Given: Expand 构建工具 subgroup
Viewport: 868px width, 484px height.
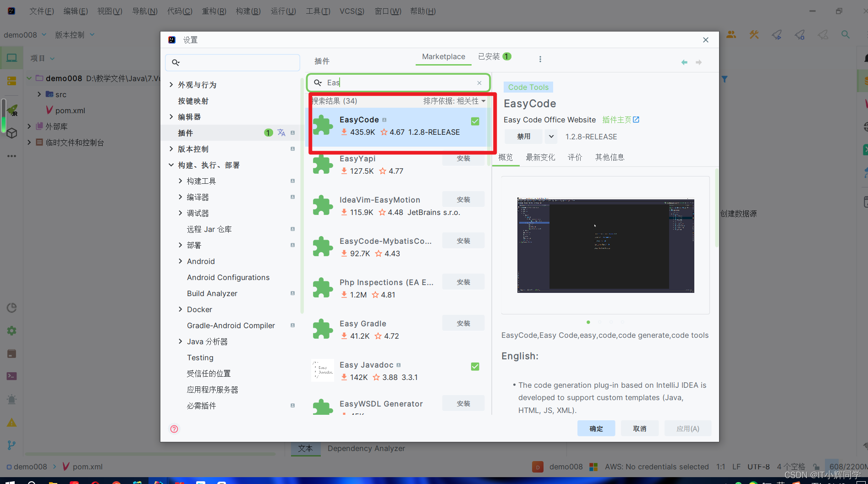Looking at the screenshot, I should pyautogui.click(x=180, y=181).
